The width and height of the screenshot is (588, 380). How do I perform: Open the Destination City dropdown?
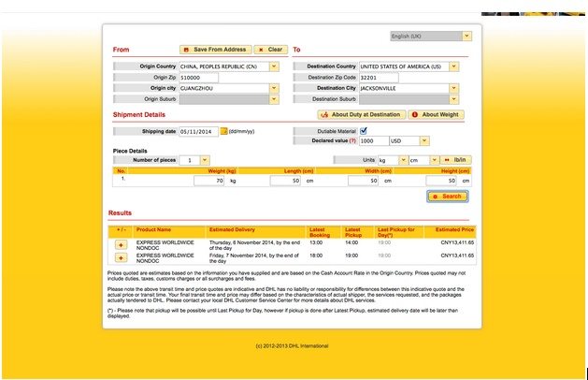click(x=453, y=88)
